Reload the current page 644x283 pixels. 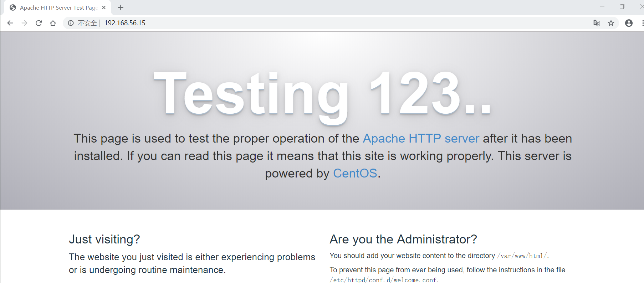[x=39, y=23]
